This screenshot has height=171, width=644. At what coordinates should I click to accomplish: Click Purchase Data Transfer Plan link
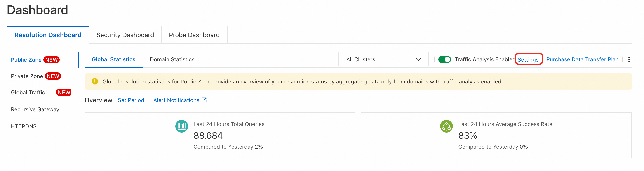(x=582, y=59)
